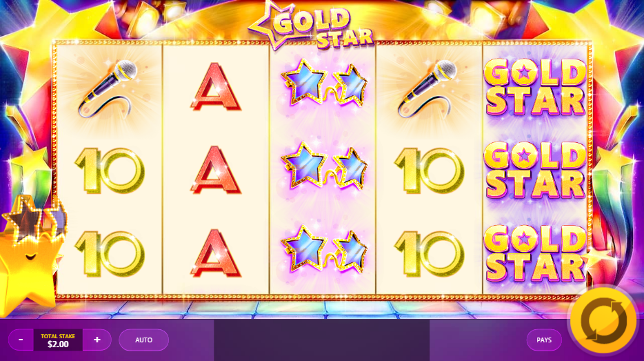Image resolution: width=644 pixels, height=361 pixels.
Task: Open the PAYS paytable
Action: [x=544, y=340]
